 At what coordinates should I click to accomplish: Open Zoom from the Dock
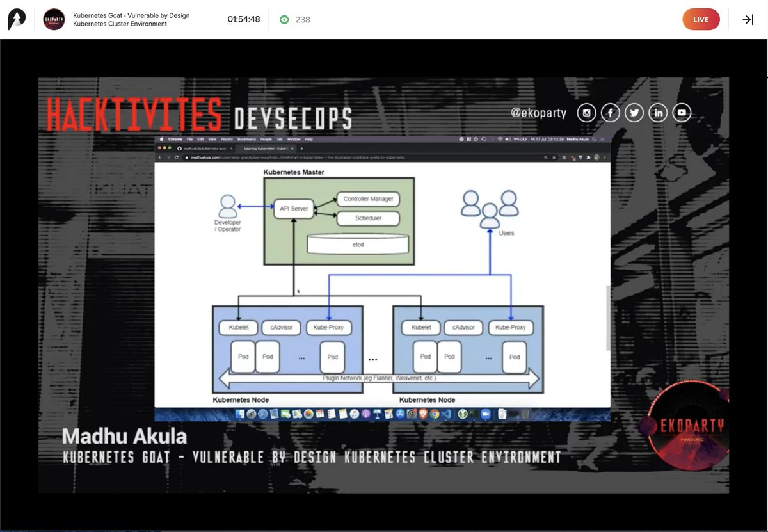485,414
